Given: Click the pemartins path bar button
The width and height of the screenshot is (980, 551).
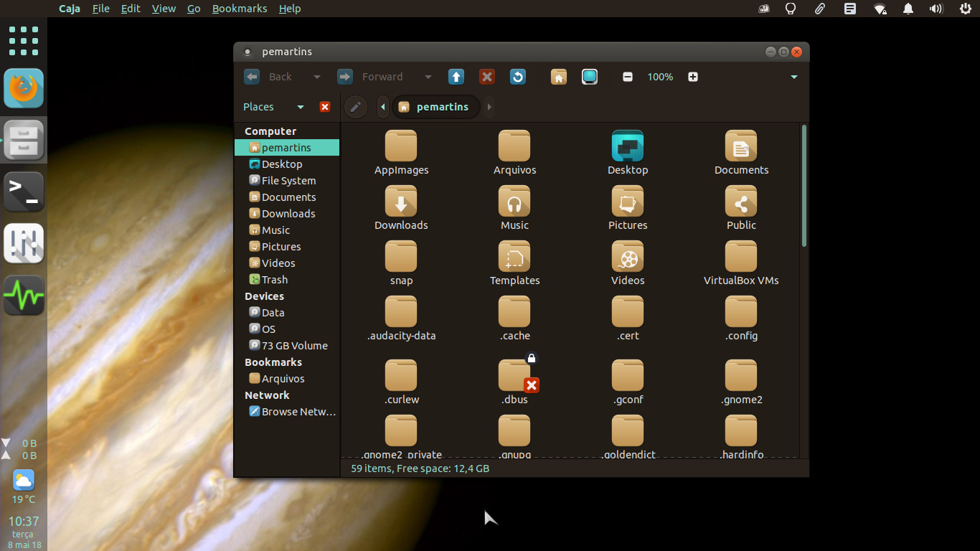Looking at the screenshot, I should [435, 107].
